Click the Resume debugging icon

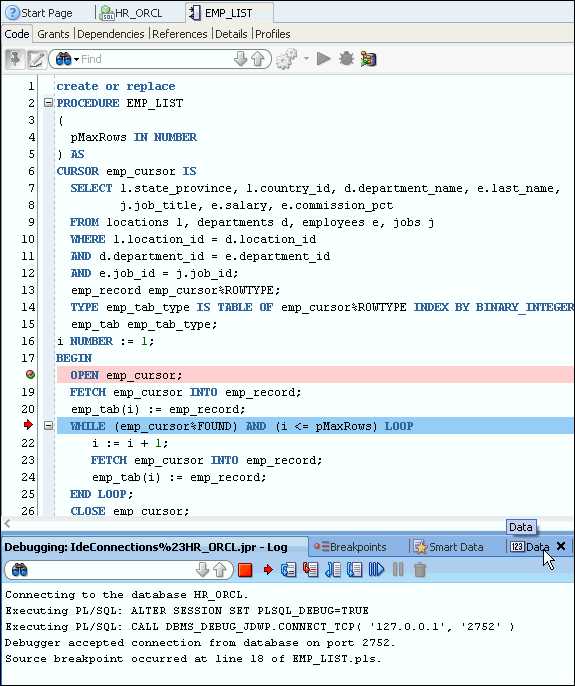pyautogui.click(x=376, y=570)
